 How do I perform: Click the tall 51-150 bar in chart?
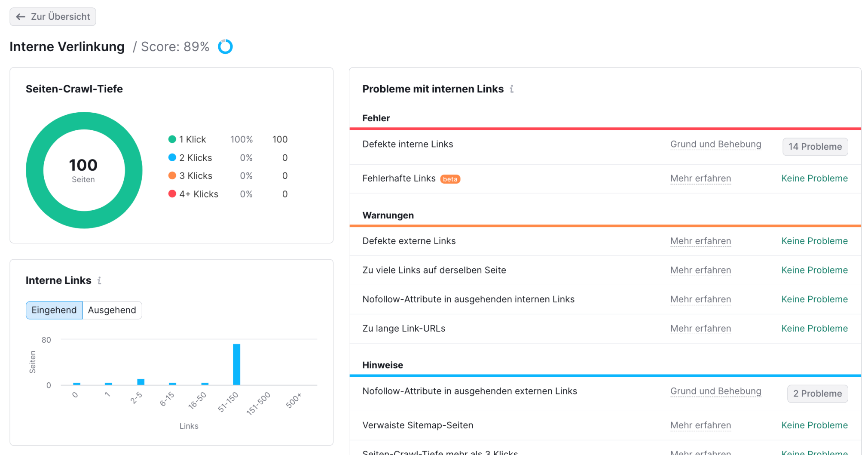click(x=236, y=364)
